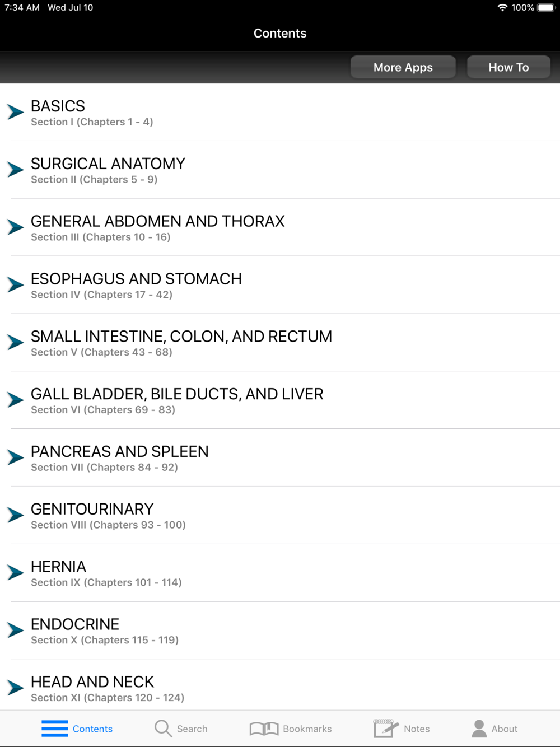Open the Search magnifier icon
This screenshot has height=747, width=560.
(x=163, y=729)
